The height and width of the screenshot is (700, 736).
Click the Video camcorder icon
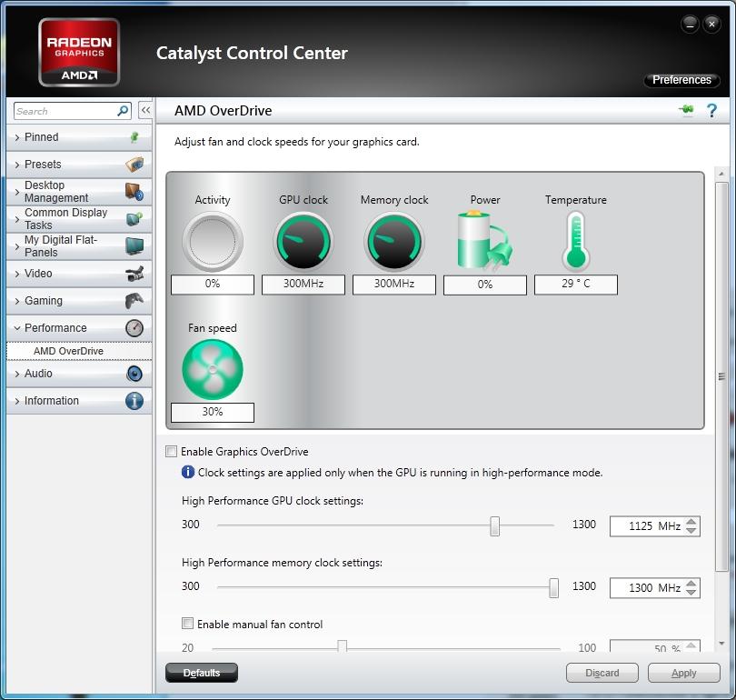(x=134, y=274)
